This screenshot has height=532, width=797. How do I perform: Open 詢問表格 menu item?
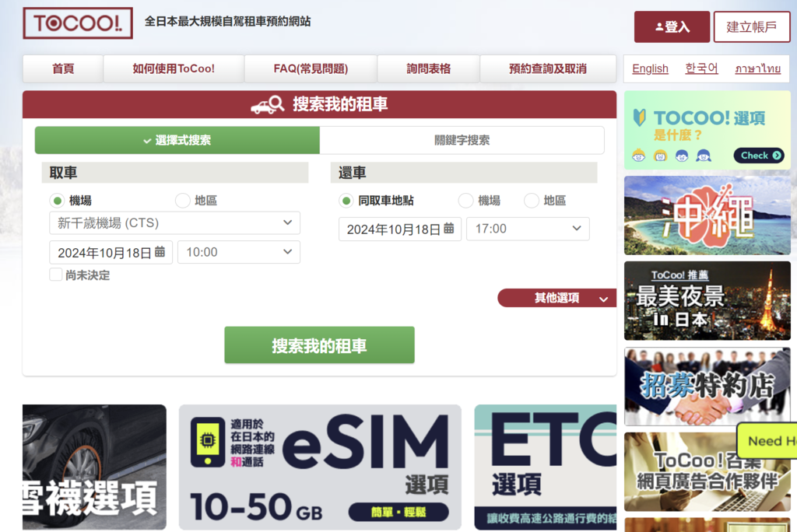pyautogui.click(x=429, y=68)
